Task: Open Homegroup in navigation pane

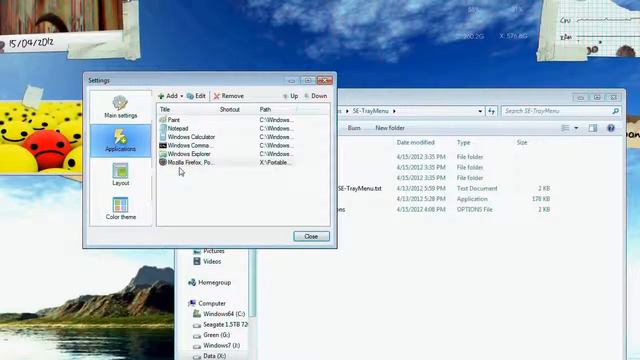Action: pyautogui.click(x=210, y=282)
